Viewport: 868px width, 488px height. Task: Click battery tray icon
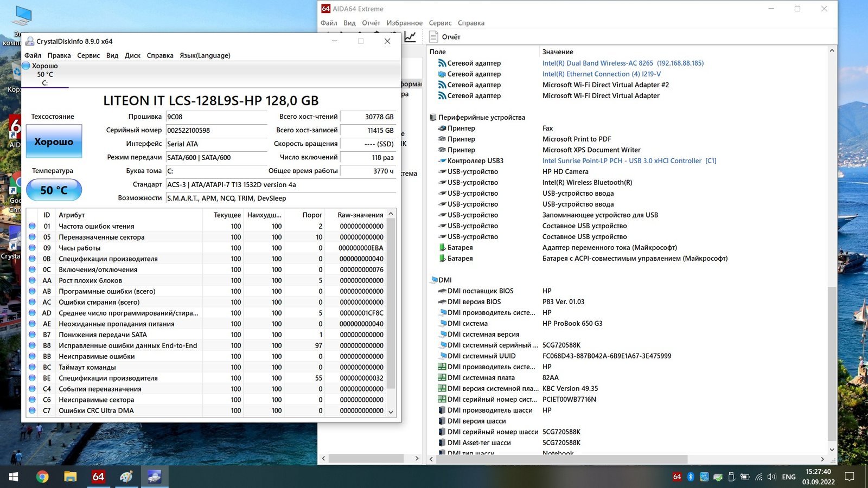[x=745, y=477]
